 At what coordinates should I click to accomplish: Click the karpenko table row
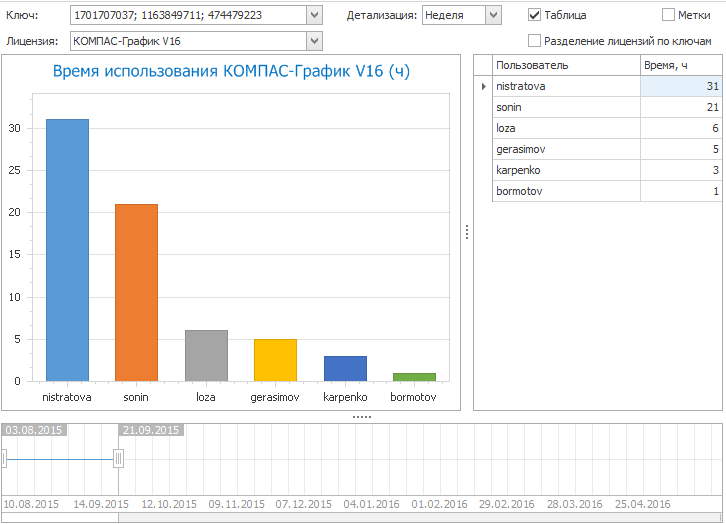[x=565, y=170]
